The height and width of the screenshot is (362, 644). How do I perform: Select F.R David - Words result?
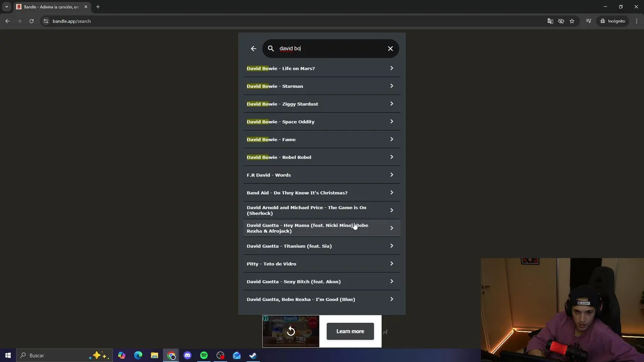(322, 175)
